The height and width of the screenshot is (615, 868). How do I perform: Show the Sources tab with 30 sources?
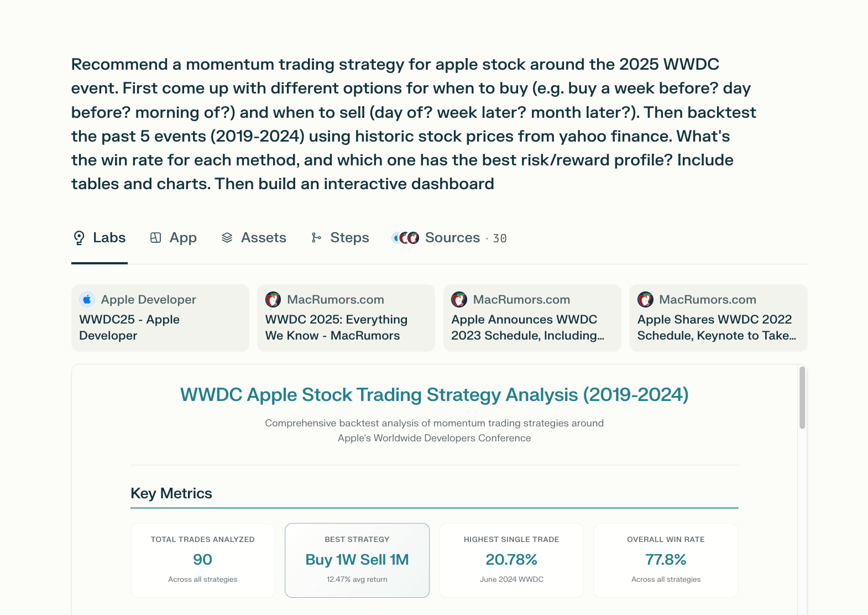452,238
